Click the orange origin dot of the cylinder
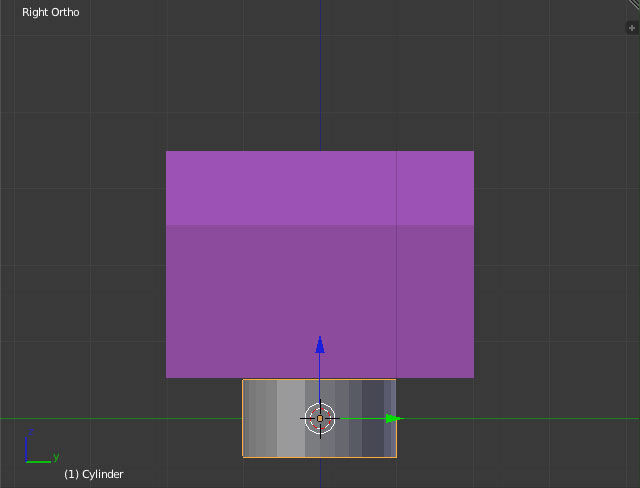Image resolution: width=640 pixels, height=488 pixels. (320, 419)
